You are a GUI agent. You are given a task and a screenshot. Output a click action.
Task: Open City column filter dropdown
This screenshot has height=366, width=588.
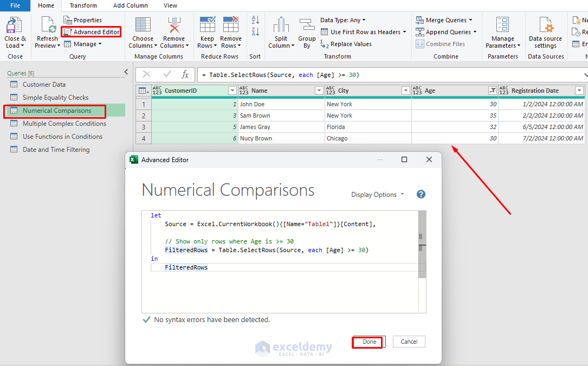tap(405, 91)
